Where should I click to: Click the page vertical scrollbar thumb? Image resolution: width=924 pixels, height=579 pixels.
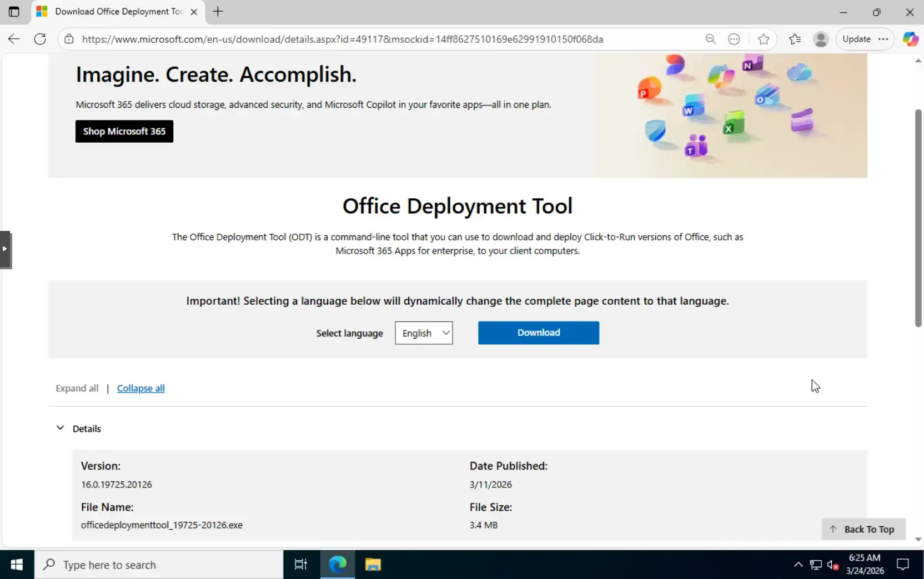tap(918, 218)
